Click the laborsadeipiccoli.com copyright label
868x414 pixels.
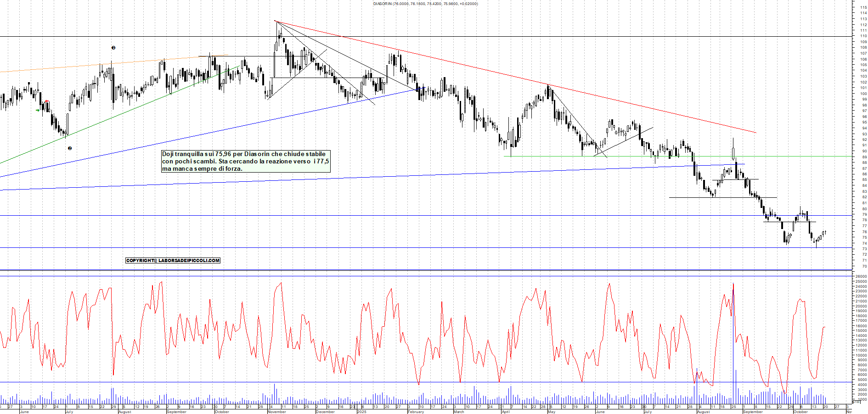click(x=173, y=260)
